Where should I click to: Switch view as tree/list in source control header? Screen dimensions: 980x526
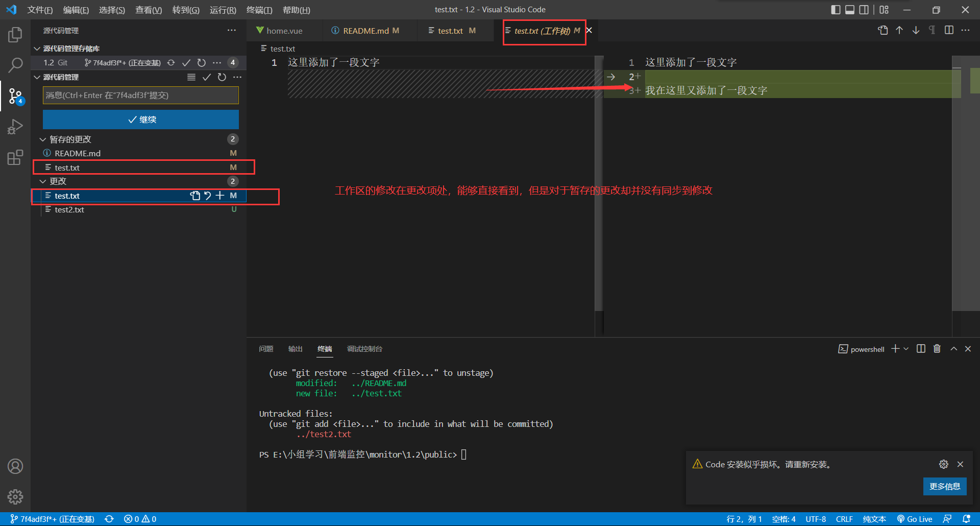click(x=191, y=77)
